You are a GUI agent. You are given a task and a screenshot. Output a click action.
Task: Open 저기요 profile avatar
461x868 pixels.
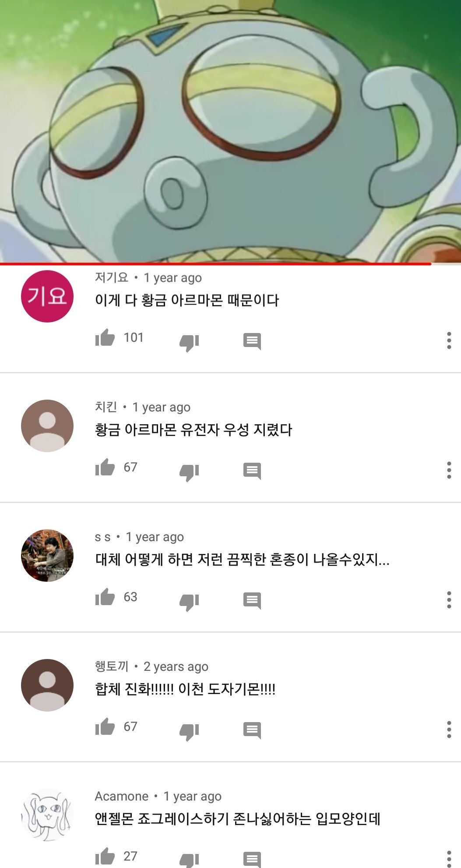pos(47,296)
